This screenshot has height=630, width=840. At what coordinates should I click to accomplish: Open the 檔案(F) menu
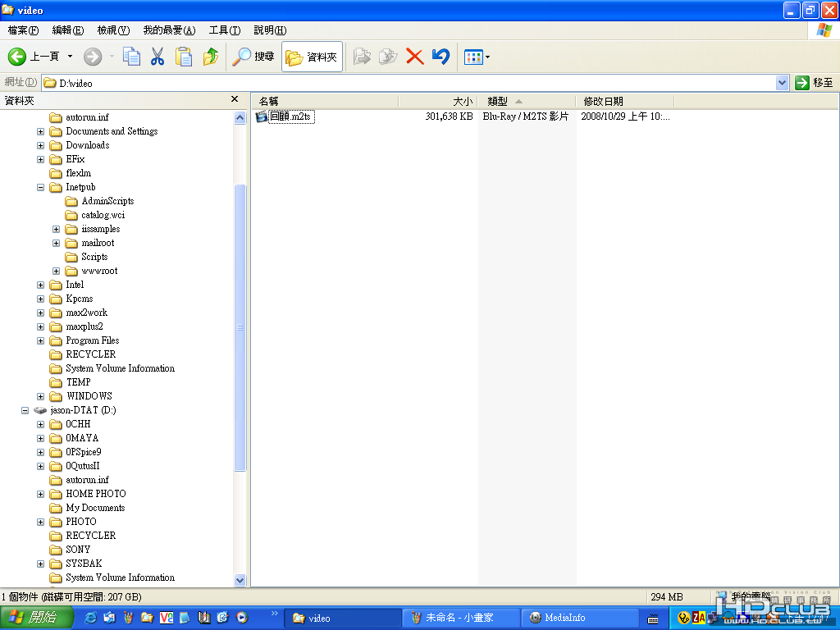(23, 30)
